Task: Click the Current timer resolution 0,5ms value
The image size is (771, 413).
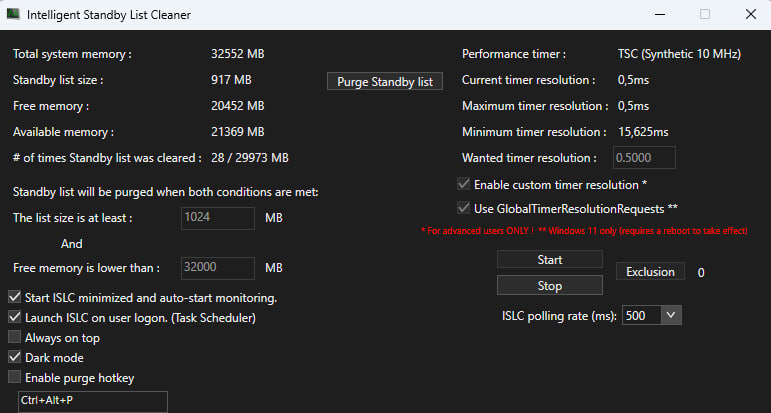Action: pyautogui.click(x=633, y=80)
